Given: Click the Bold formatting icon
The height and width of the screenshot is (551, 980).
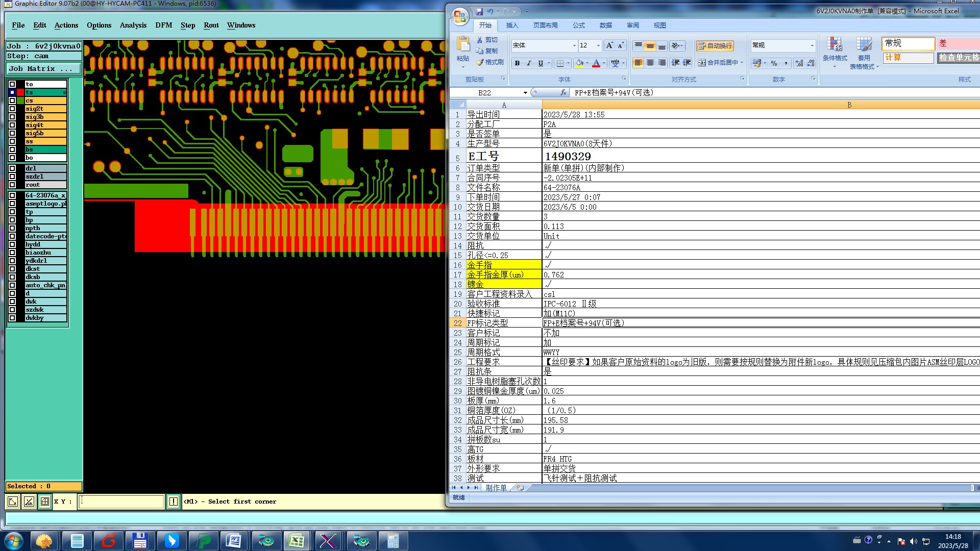Looking at the screenshot, I should click(517, 63).
